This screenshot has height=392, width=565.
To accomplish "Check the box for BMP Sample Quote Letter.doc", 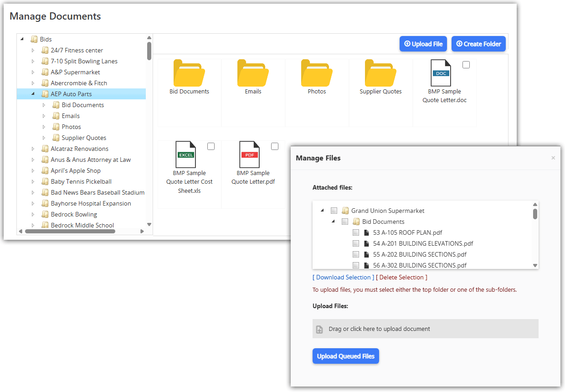I will pyautogui.click(x=466, y=64).
